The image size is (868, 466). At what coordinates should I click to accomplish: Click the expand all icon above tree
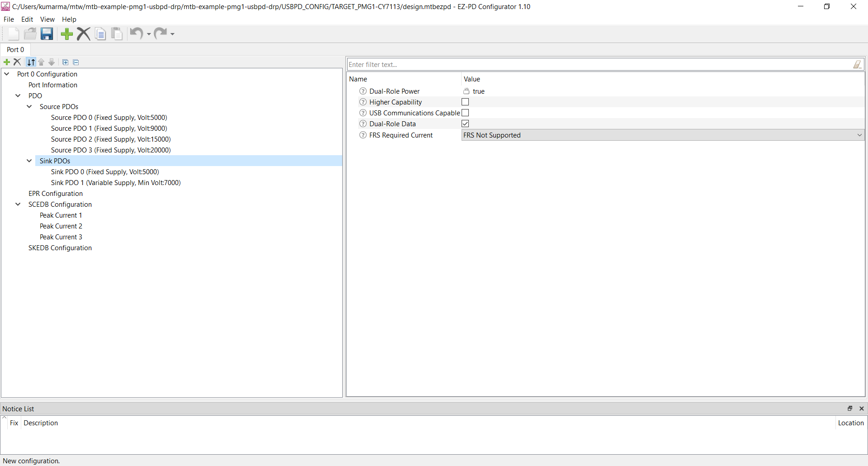click(65, 62)
